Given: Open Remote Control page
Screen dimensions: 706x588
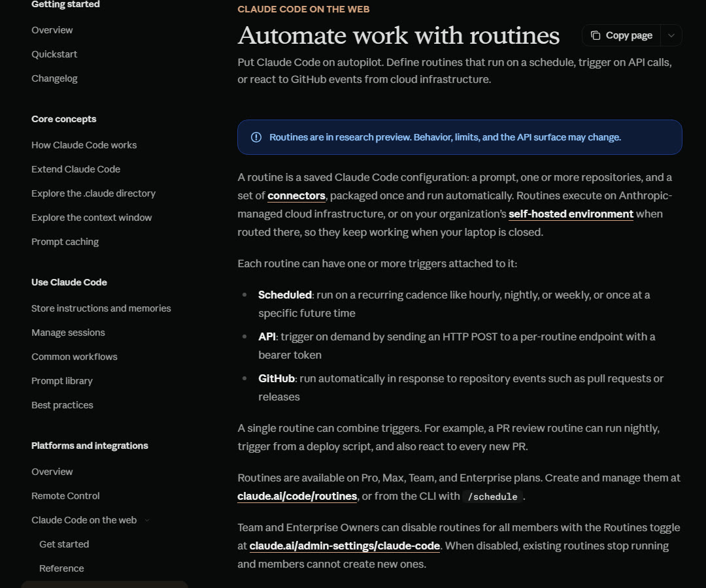Looking at the screenshot, I should tap(65, 497).
